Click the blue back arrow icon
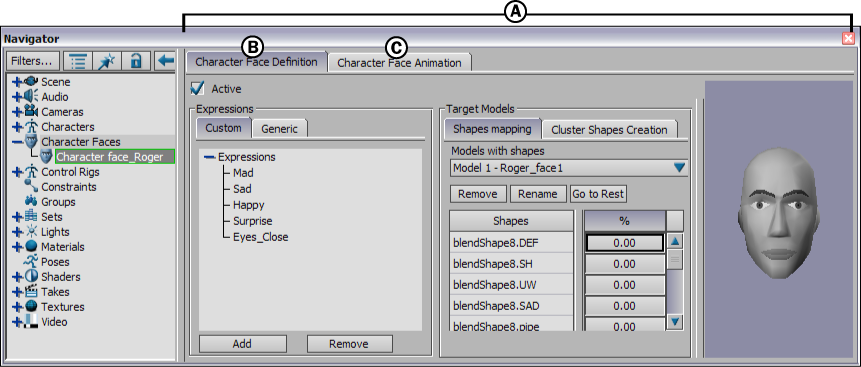The width and height of the screenshot is (861, 367). click(x=165, y=61)
